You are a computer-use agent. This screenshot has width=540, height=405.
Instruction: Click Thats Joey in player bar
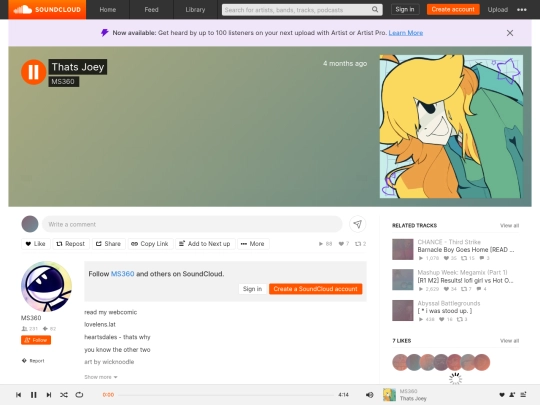point(413,399)
